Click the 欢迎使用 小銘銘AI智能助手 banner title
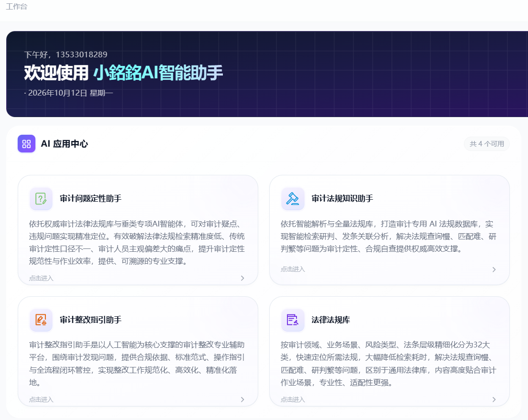The height and width of the screenshot is (420, 528). click(x=123, y=73)
